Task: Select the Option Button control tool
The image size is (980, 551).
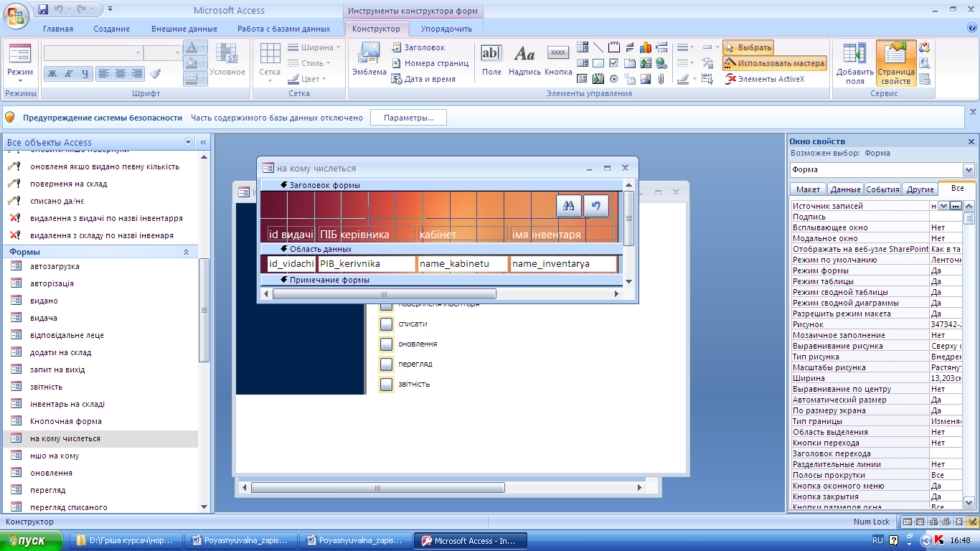Action: click(614, 79)
